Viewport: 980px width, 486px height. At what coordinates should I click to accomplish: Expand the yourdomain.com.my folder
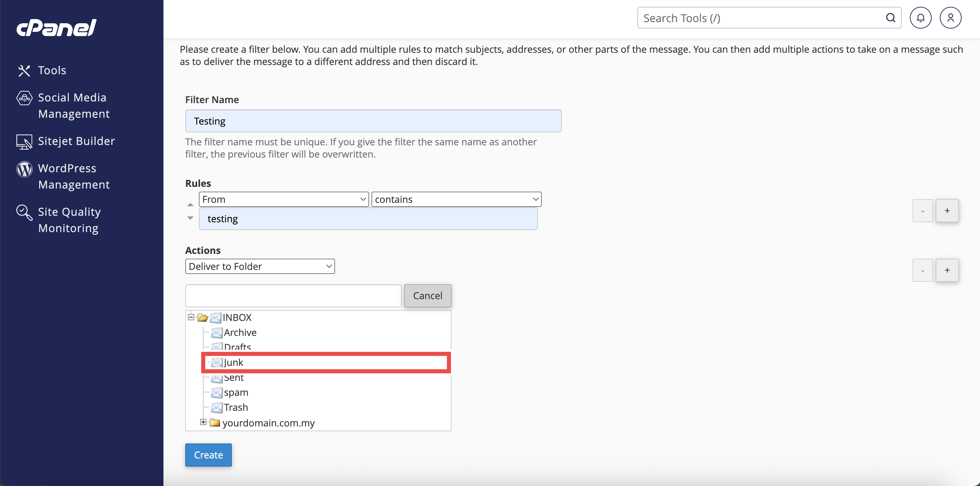(x=203, y=422)
